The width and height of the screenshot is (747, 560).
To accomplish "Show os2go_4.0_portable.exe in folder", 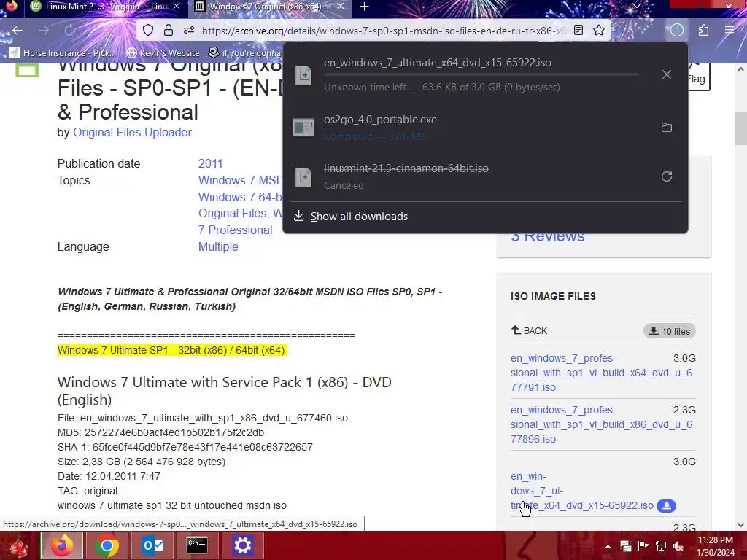I will coord(667,127).
